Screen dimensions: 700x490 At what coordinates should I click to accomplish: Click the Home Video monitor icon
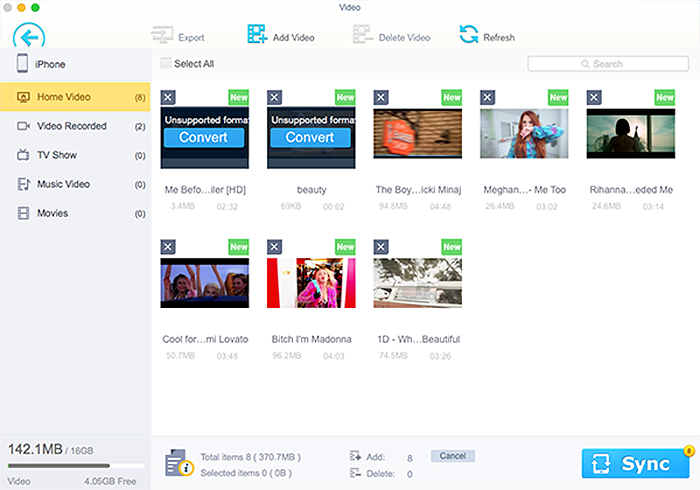pos(23,97)
